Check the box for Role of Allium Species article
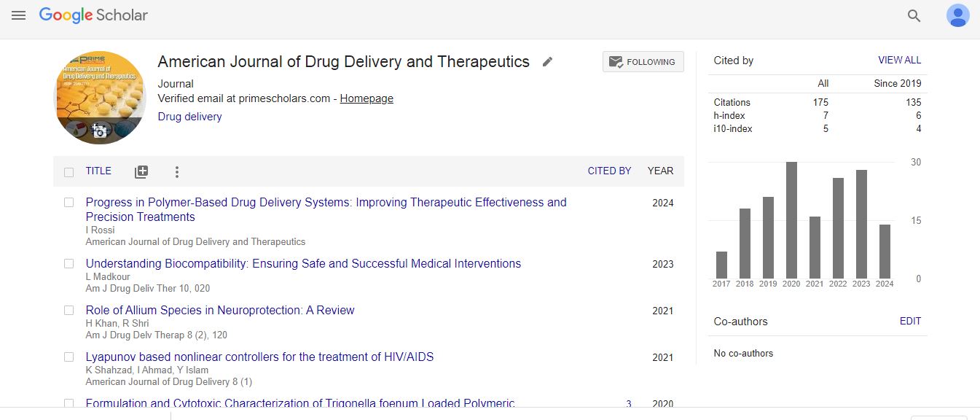The image size is (980, 420). tap(68, 311)
